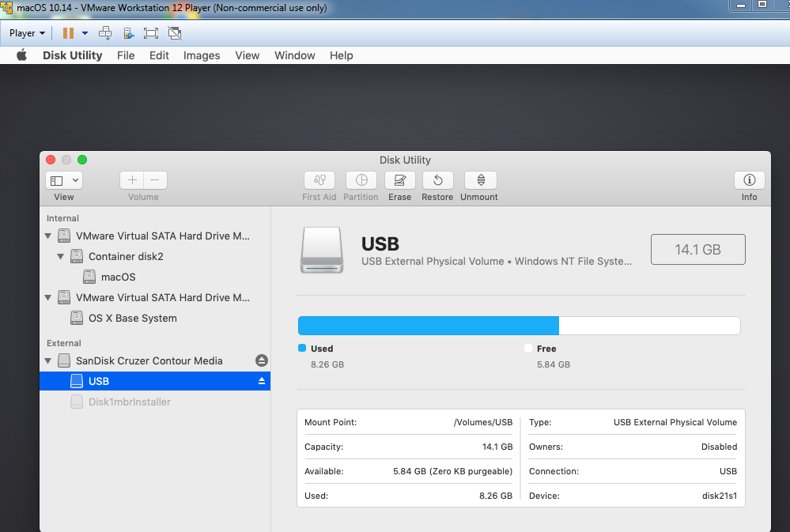Screen dimensions: 790x532
Task: Collapse Container disk2 tree
Action: pos(60,256)
